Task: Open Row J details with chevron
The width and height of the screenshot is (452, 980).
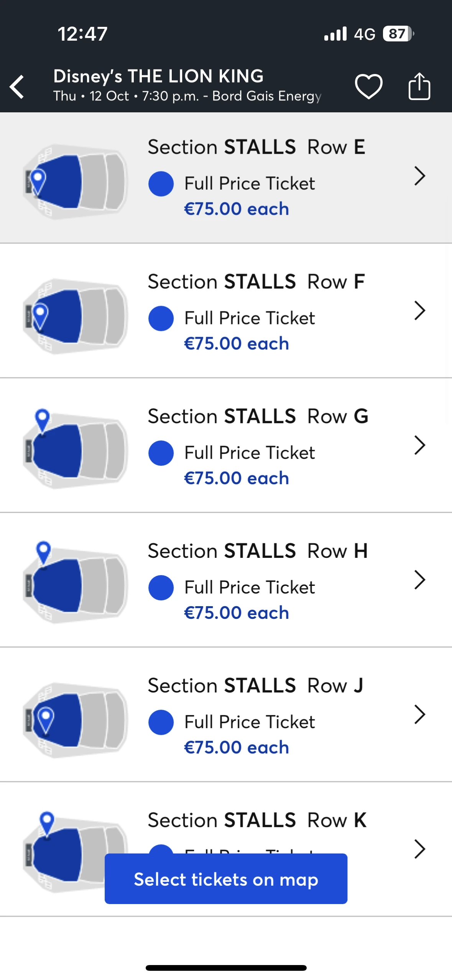Action: [x=420, y=714]
